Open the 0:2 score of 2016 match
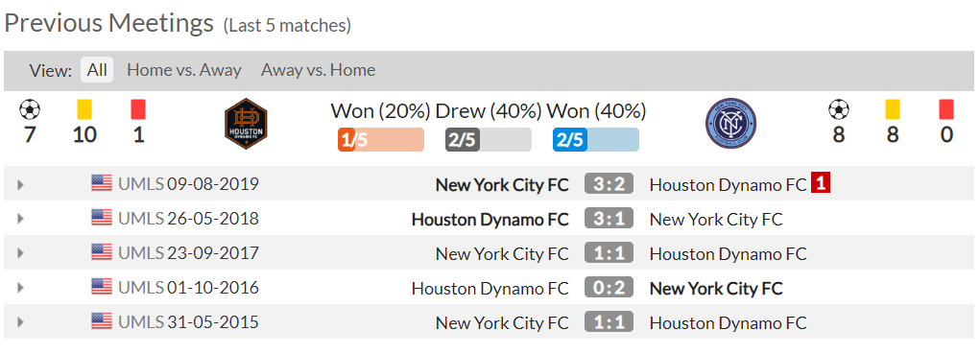This screenshot has height=354, width=980. click(609, 288)
